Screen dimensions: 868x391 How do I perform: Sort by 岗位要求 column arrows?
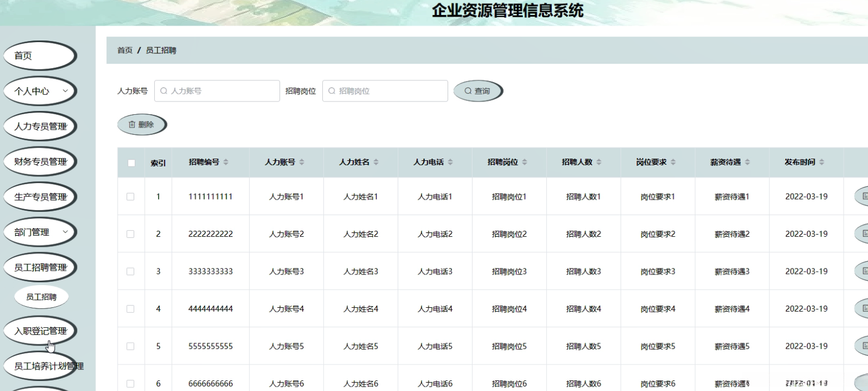click(673, 163)
